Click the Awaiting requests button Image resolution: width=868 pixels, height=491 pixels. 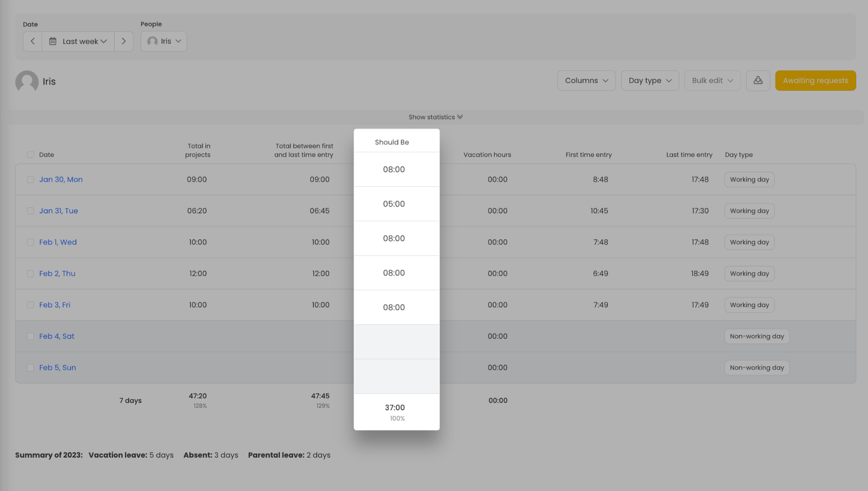click(x=815, y=81)
